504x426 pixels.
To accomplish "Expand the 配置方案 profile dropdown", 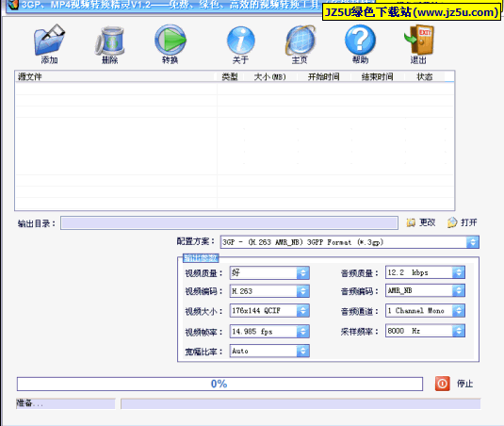I will coord(473,242).
